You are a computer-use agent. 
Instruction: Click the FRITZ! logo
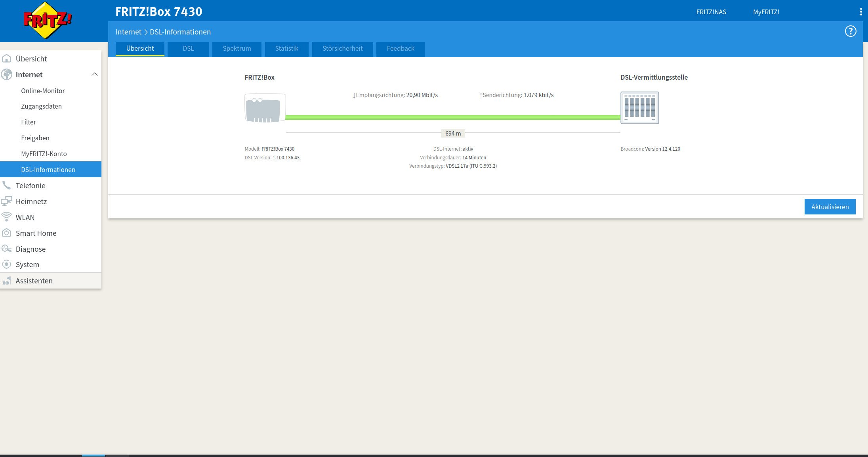(x=48, y=21)
